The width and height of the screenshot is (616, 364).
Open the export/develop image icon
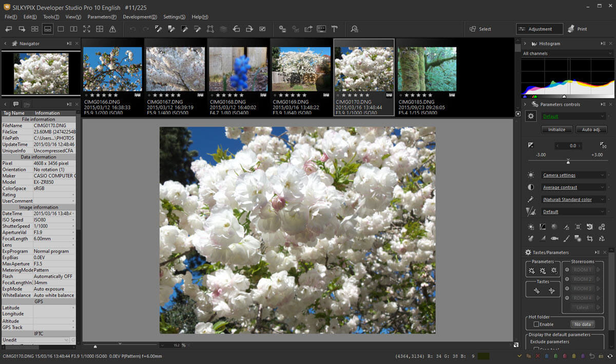pyautogui.click(x=309, y=29)
